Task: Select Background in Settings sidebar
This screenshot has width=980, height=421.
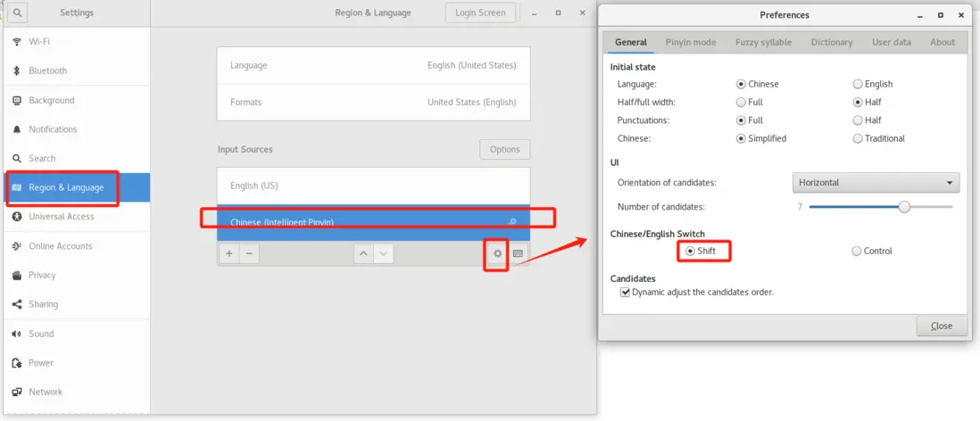Action: [76, 100]
